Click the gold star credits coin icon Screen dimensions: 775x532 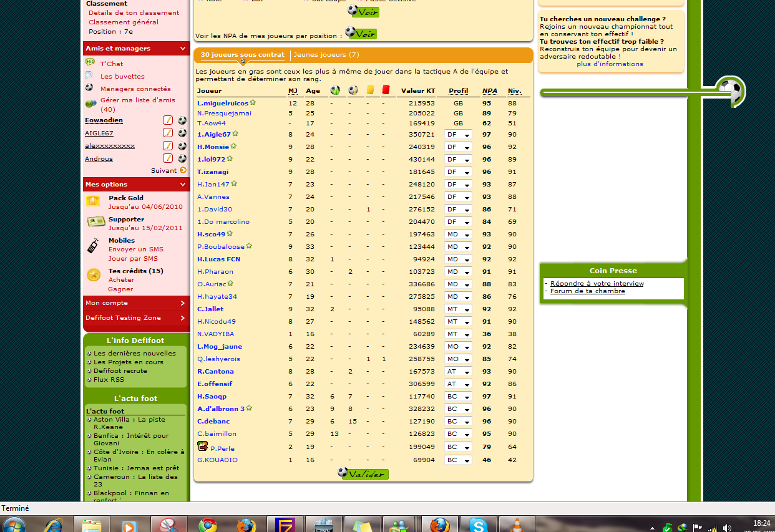coord(94,275)
